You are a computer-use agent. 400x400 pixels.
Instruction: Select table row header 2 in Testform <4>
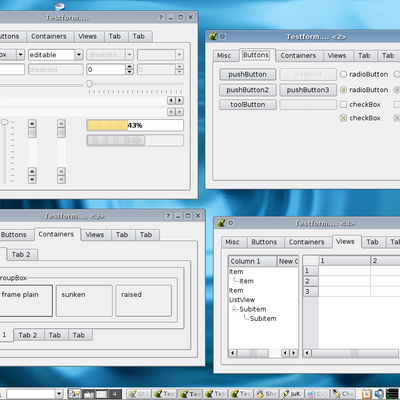[x=311, y=281]
